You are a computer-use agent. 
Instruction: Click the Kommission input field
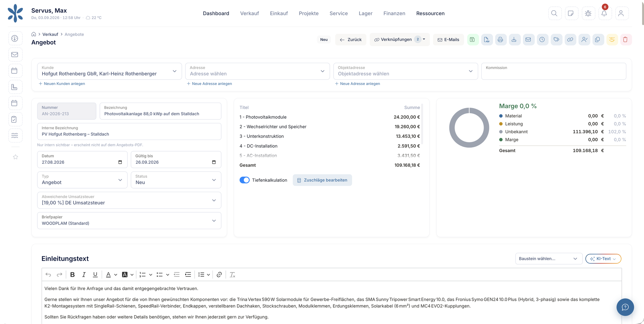[x=554, y=71]
